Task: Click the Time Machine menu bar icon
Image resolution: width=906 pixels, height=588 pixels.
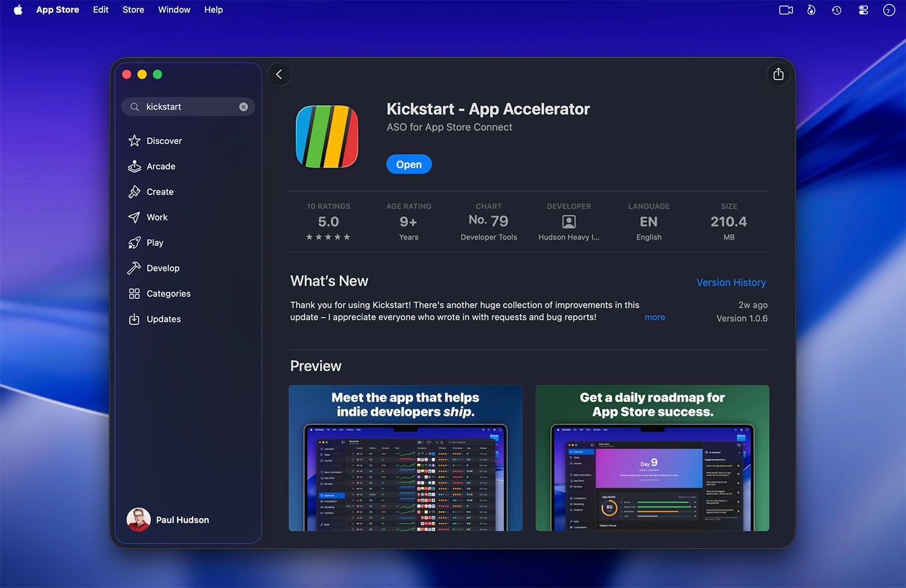Action: point(837,10)
